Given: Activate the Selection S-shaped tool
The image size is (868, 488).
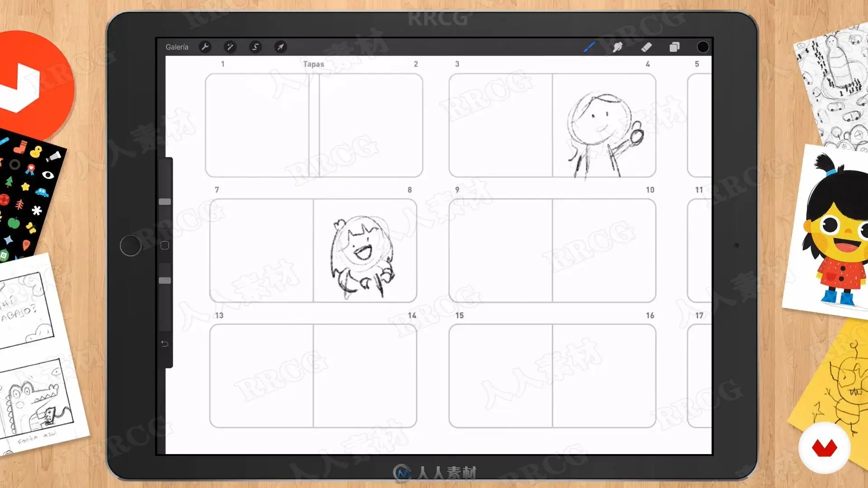Looking at the screenshot, I should [255, 47].
